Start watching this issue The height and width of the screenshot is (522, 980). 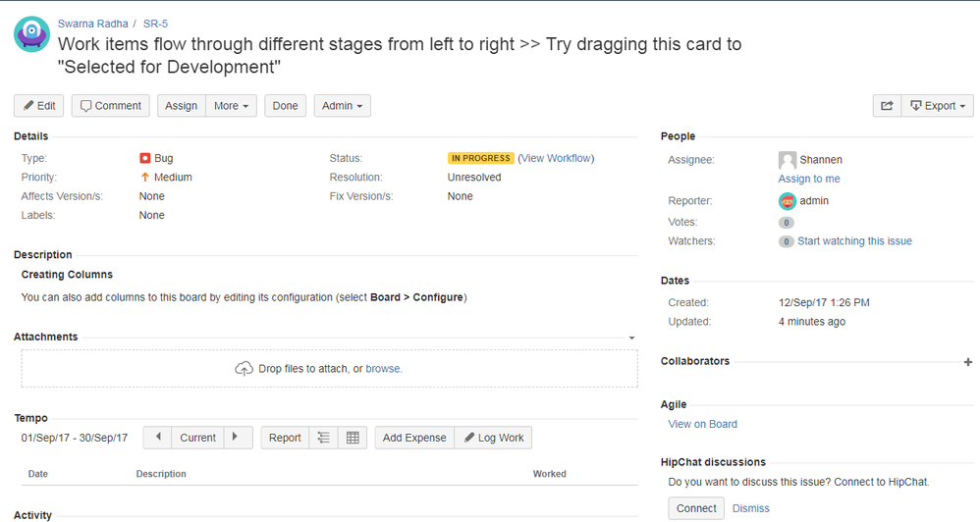854,241
